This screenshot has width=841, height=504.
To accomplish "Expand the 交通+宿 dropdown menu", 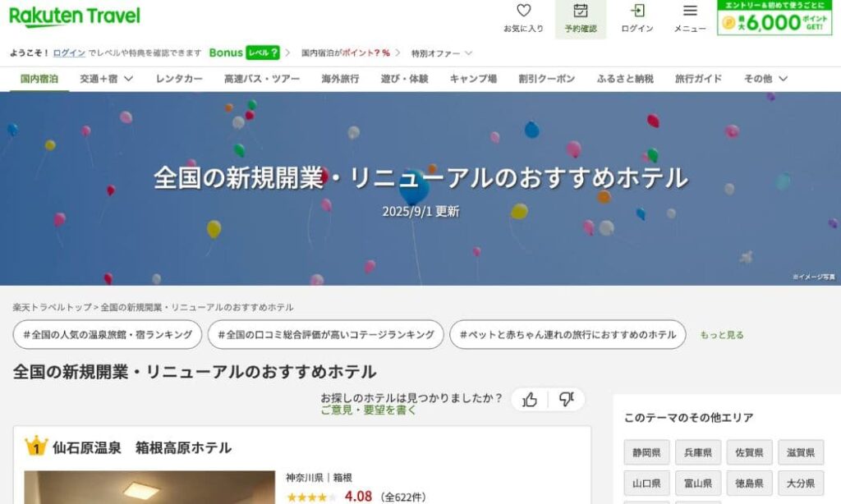I will [x=106, y=79].
